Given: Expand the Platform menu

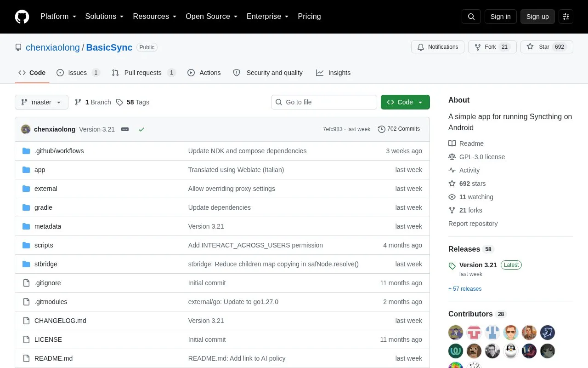Looking at the screenshot, I should tap(58, 17).
